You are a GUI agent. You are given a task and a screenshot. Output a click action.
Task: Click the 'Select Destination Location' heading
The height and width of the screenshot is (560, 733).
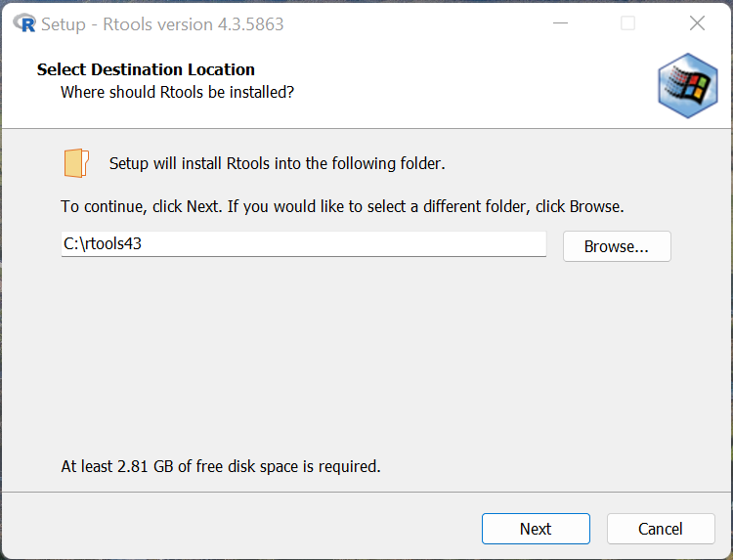pos(146,69)
